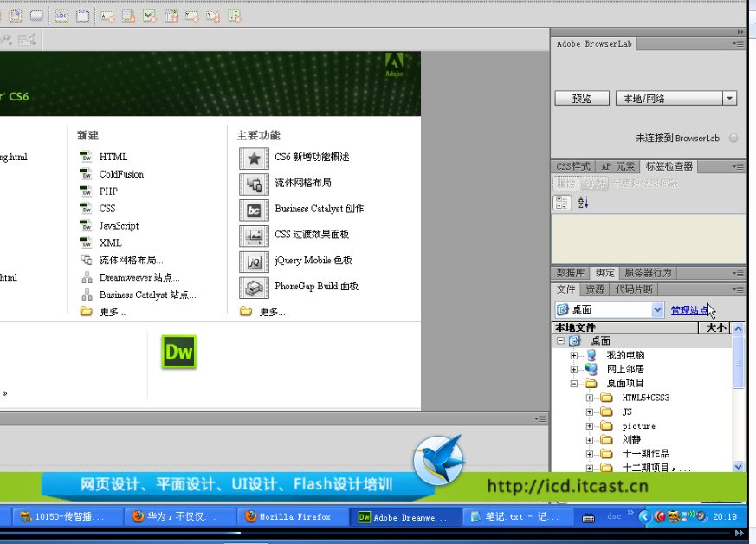This screenshot has width=756, height=544.
Task: Collapse the right panel dock to icons
Action: click(740, 32)
